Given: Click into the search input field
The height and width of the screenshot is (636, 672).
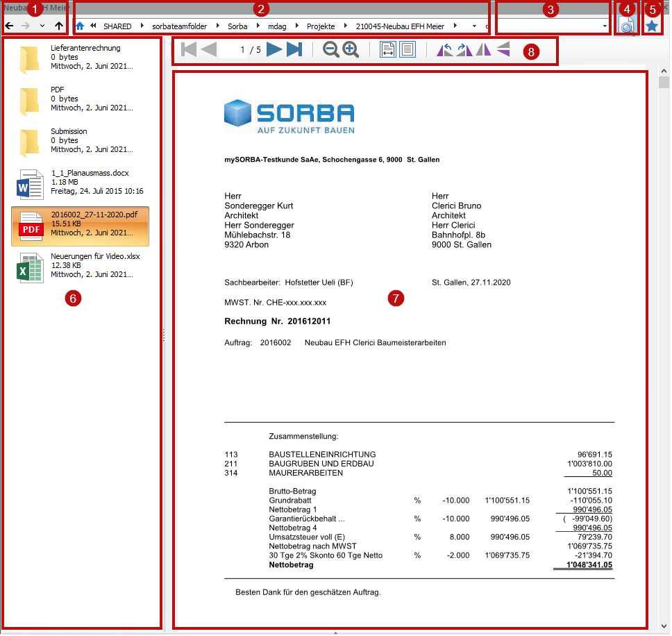Looking at the screenshot, I should [549, 26].
